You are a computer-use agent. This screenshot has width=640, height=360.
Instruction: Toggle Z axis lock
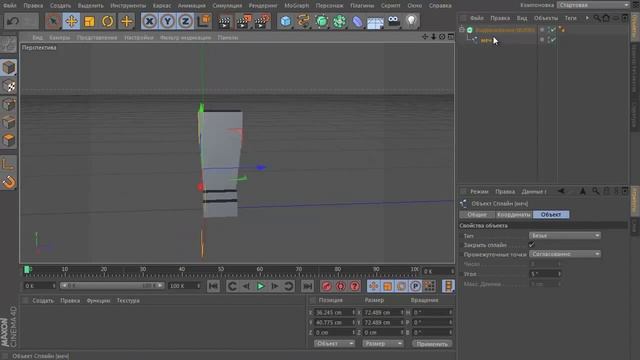click(x=185, y=21)
